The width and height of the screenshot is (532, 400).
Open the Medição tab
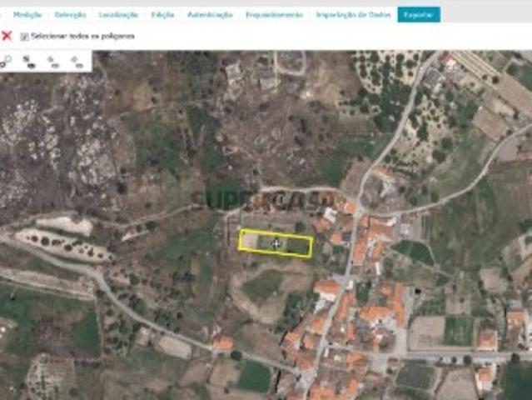point(27,15)
